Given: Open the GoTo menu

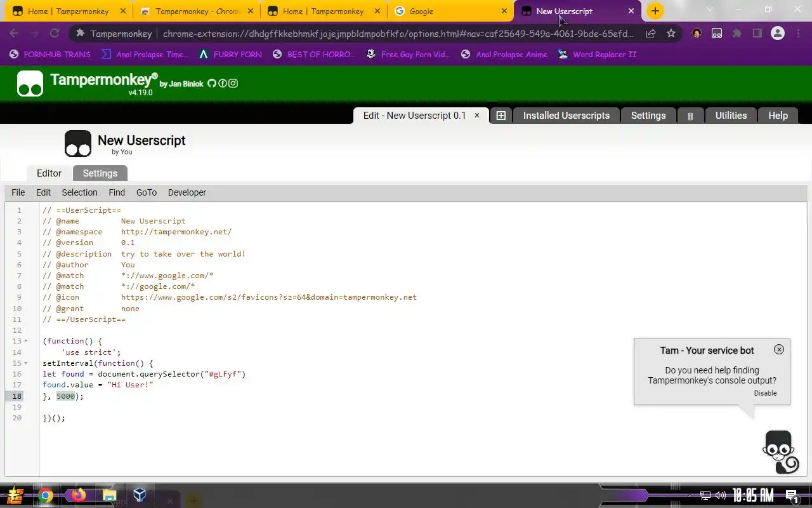Looking at the screenshot, I should click(147, 192).
